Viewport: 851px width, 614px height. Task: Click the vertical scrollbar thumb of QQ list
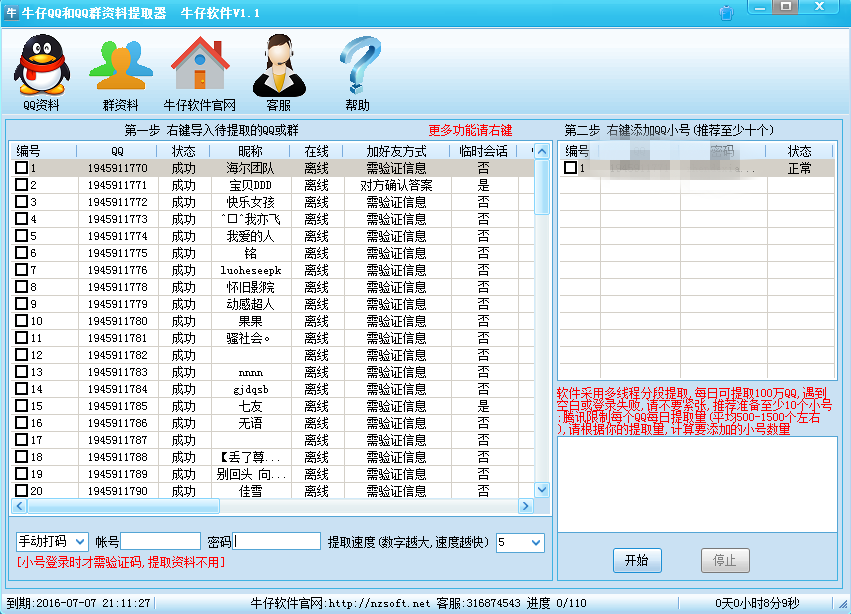click(542, 186)
